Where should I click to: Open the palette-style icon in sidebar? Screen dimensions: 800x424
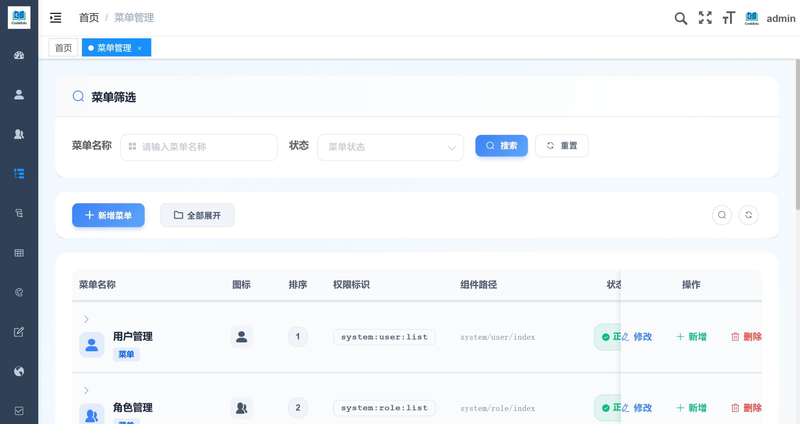coord(19,292)
